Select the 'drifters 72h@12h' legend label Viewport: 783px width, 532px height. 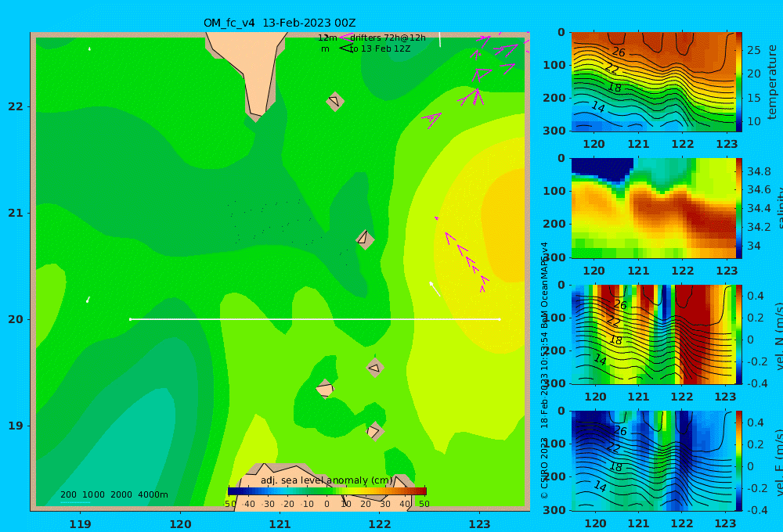click(388, 38)
